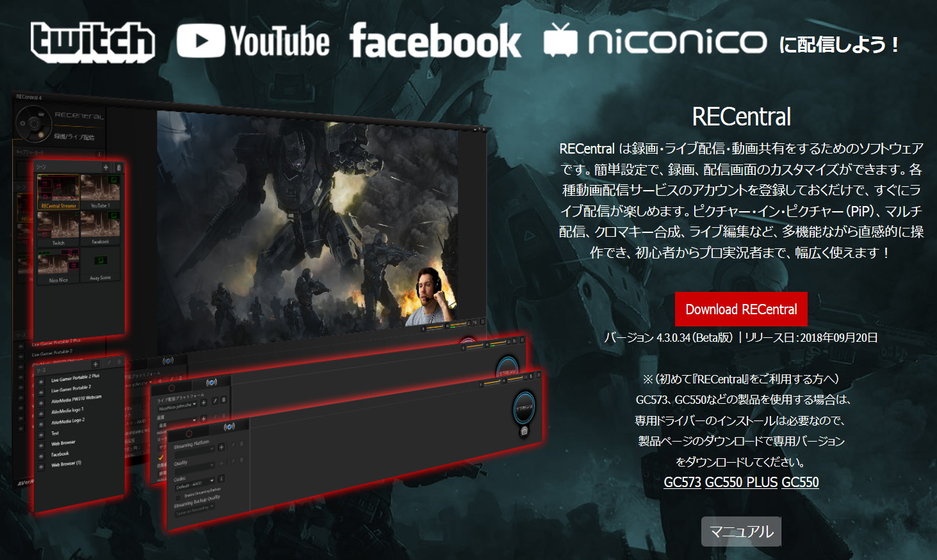Add a streaming platform with plus icon
This screenshot has width=937, height=560.
tap(221, 447)
